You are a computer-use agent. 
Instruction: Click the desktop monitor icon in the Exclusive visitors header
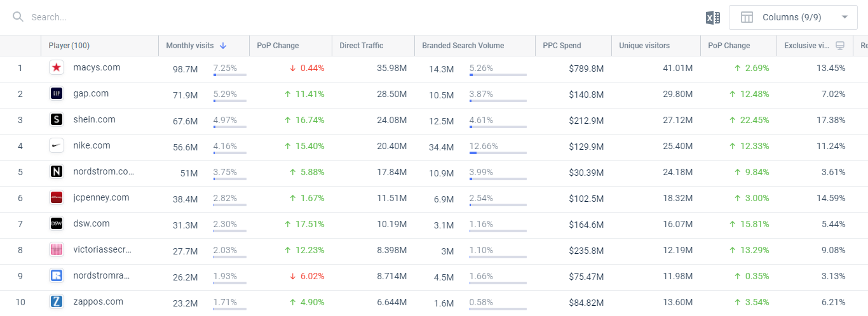(x=840, y=46)
